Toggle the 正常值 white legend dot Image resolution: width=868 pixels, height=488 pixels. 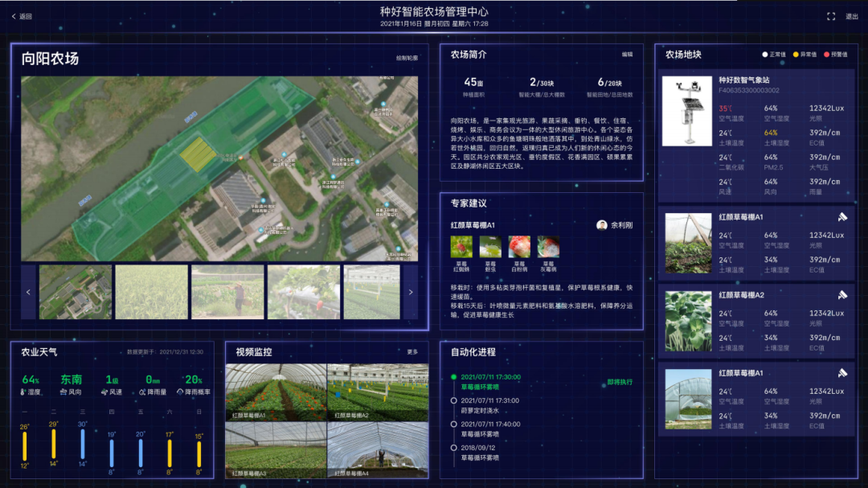(x=765, y=55)
